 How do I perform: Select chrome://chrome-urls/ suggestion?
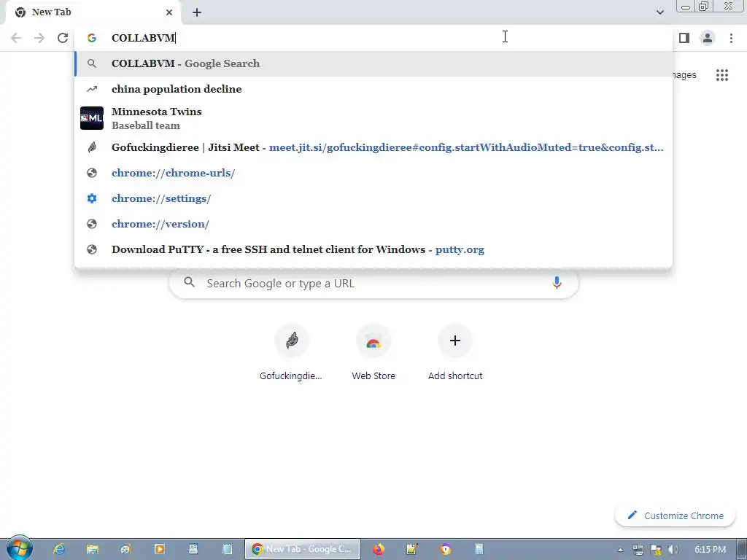pyautogui.click(x=374, y=173)
